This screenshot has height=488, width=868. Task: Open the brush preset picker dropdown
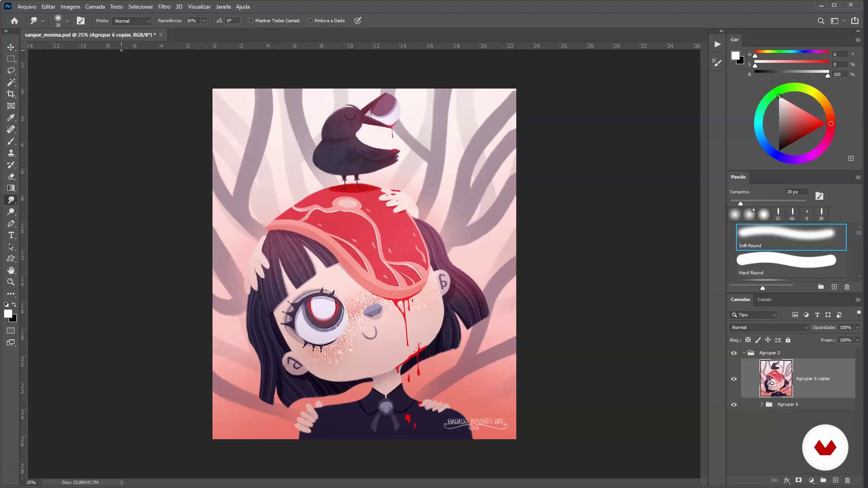click(67, 21)
